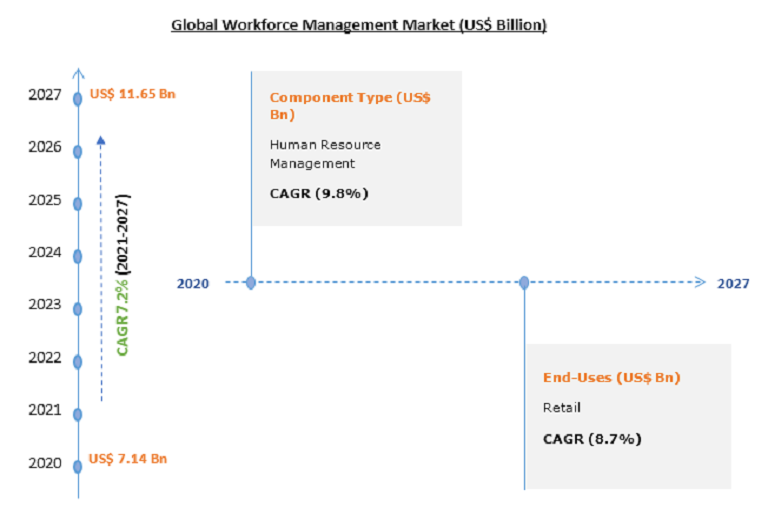This screenshot has width=768, height=512.
Task: Click the 2024 year label
Action: [45, 252]
